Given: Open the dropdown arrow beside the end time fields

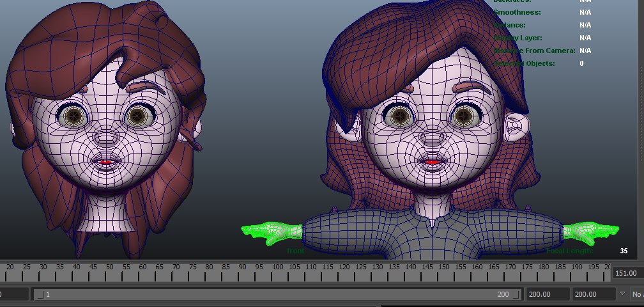Looking at the screenshot, I should point(623,294).
